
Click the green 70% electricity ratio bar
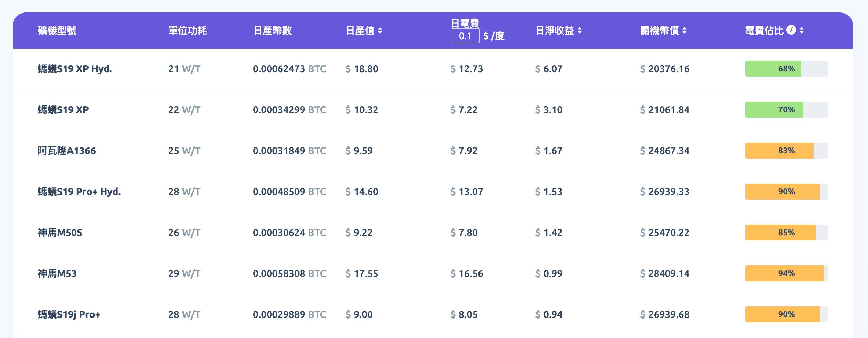[786, 110]
